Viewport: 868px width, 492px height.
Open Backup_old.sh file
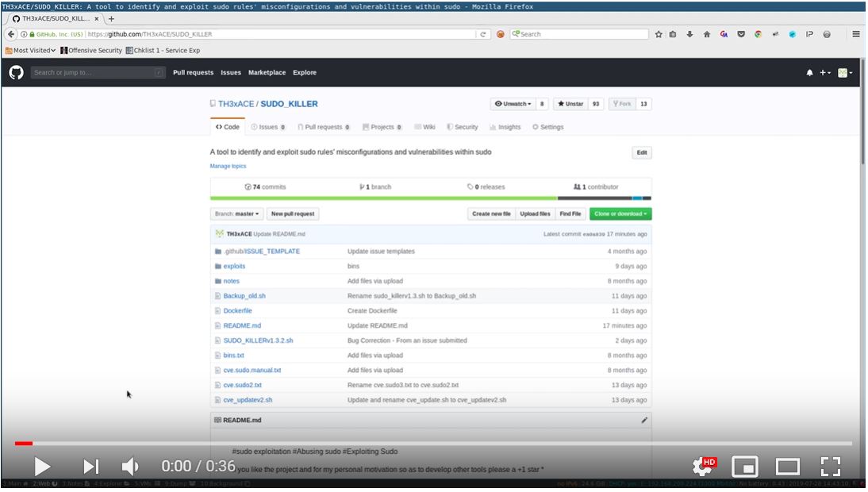click(x=244, y=296)
